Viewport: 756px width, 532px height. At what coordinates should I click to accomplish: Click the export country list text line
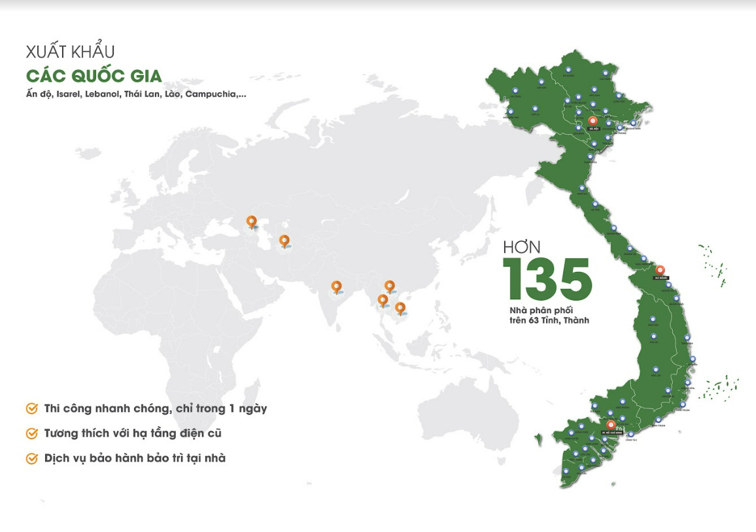(x=136, y=94)
